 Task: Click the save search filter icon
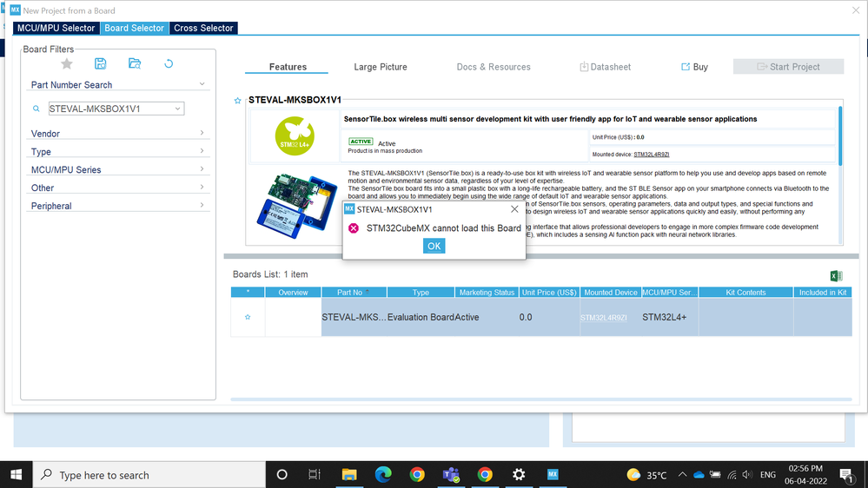tap(100, 63)
